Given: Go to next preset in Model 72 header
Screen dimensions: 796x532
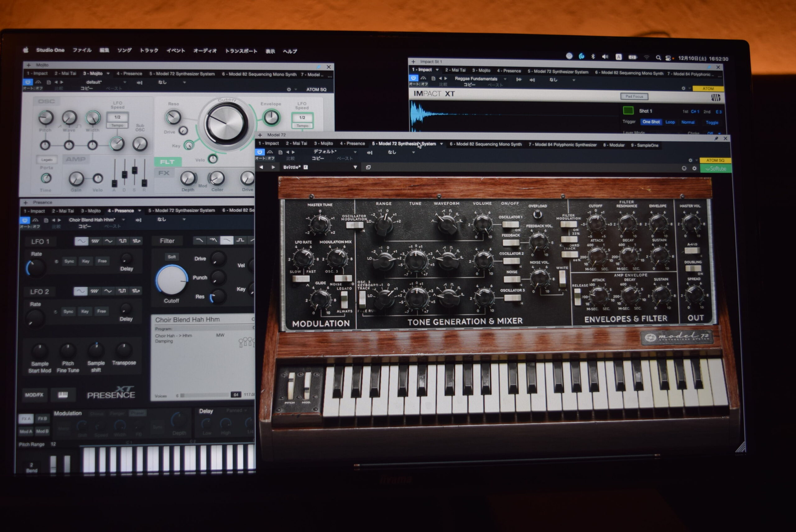Looking at the screenshot, I should coord(293,152).
